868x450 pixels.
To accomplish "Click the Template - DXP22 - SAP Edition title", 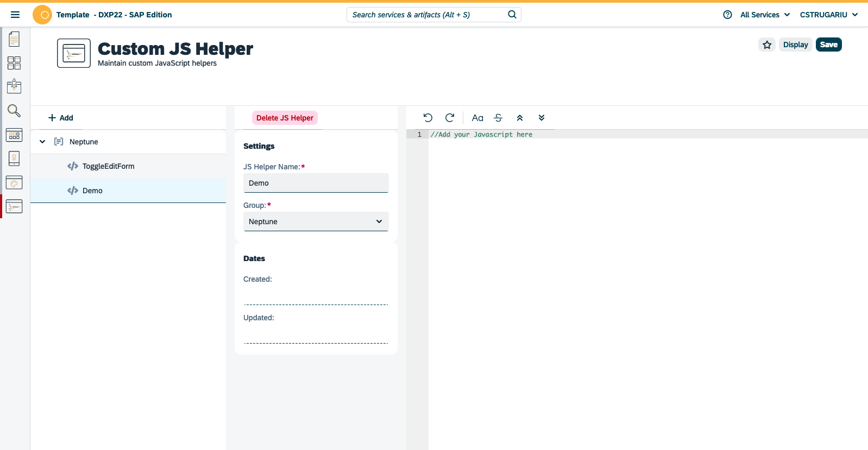I will 114,15.
